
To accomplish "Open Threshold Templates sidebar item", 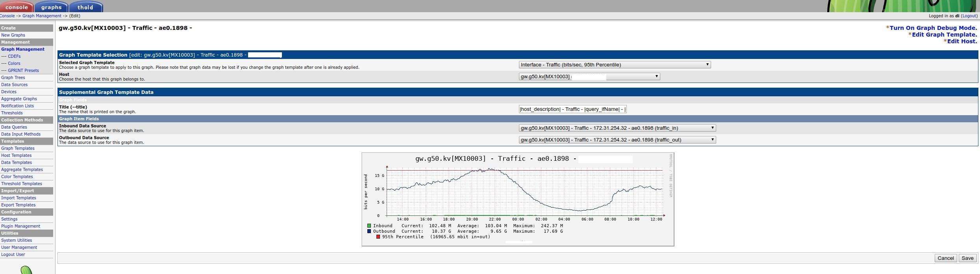I will click(x=22, y=184).
